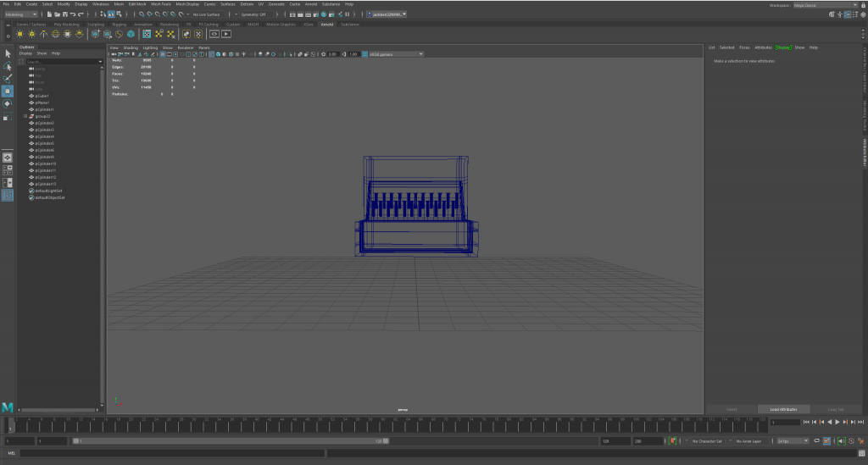
Task: Open the Modeling menu set dropdown
Action: (x=21, y=14)
